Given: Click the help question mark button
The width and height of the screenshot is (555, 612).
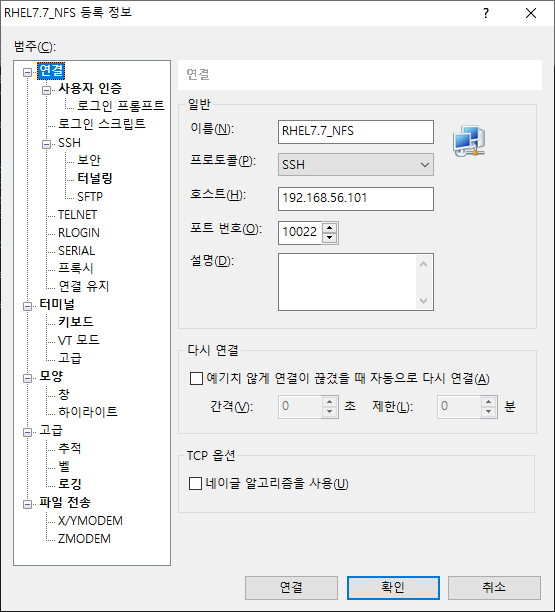Looking at the screenshot, I should (486, 13).
